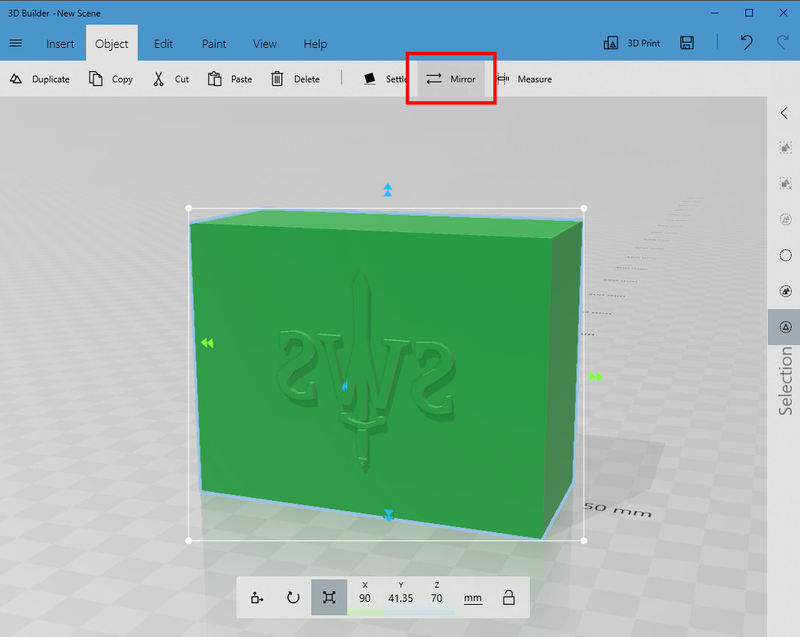800x637 pixels.
Task: Mirror the selected object
Action: point(451,79)
